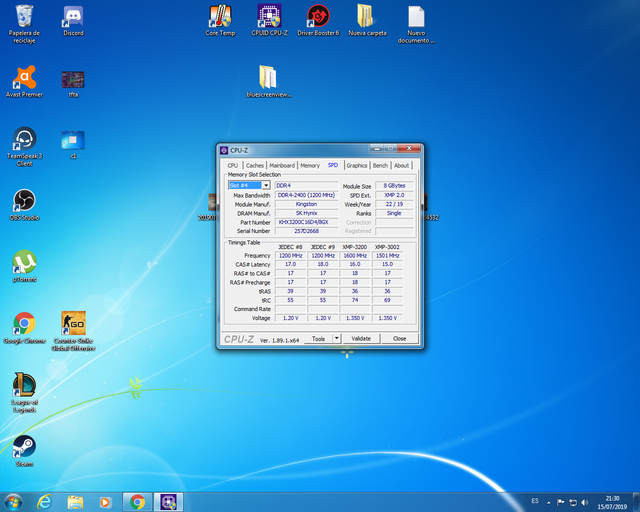Image resolution: width=640 pixels, height=512 pixels.
Task: Open the CPUID CPU-Z desktop shortcut
Action: 269,20
